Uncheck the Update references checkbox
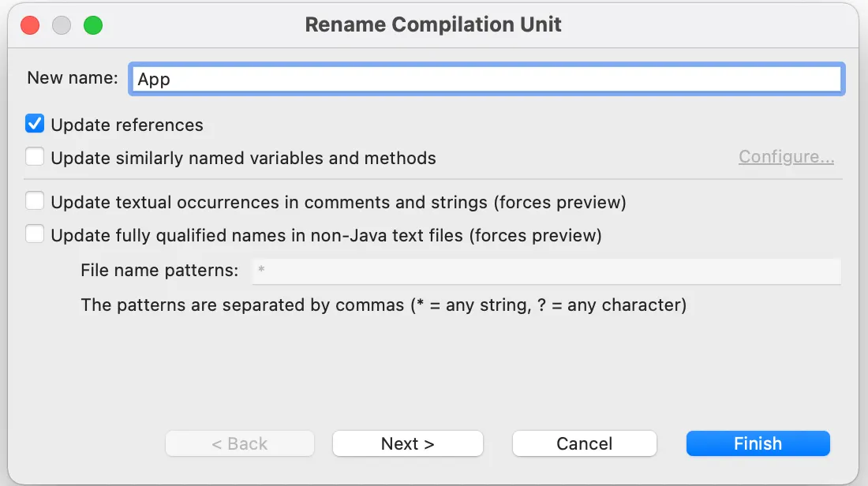The height and width of the screenshot is (486, 868). click(x=35, y=124)
